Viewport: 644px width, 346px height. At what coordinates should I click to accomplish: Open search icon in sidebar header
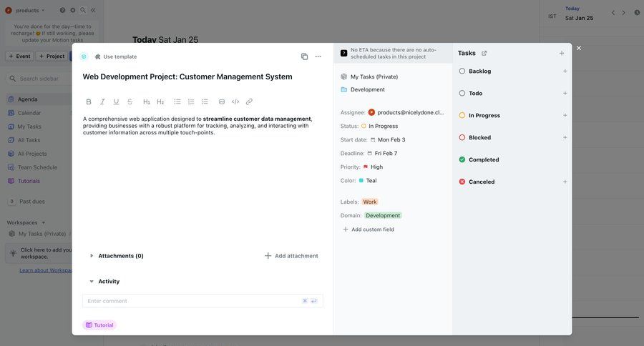coord(83,10)
